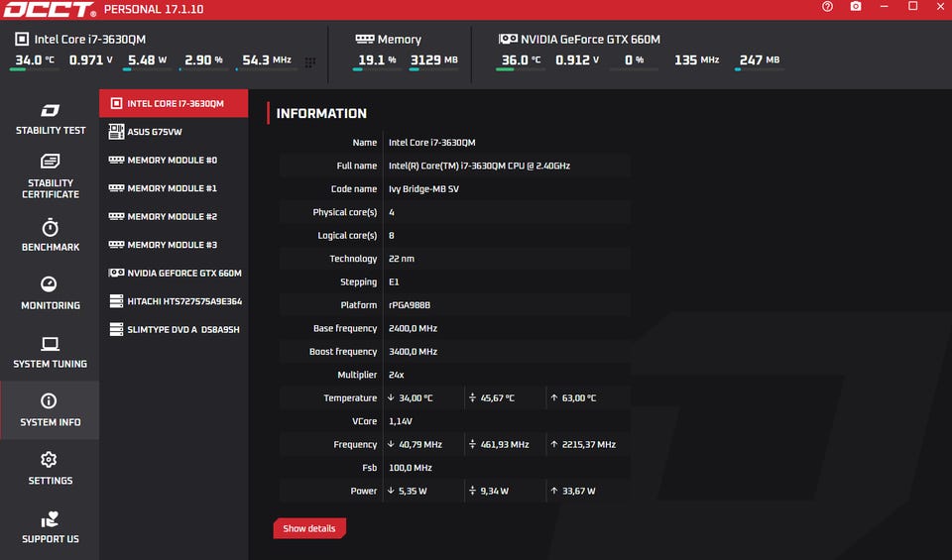Select System Info in sidebar

click(51, 410)
